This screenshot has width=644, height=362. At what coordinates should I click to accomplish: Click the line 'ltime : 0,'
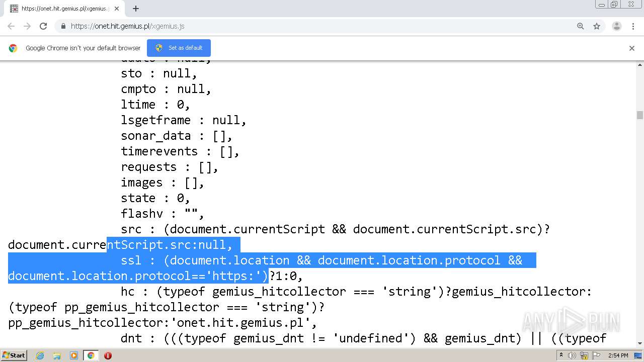click(x=155, y=105)
